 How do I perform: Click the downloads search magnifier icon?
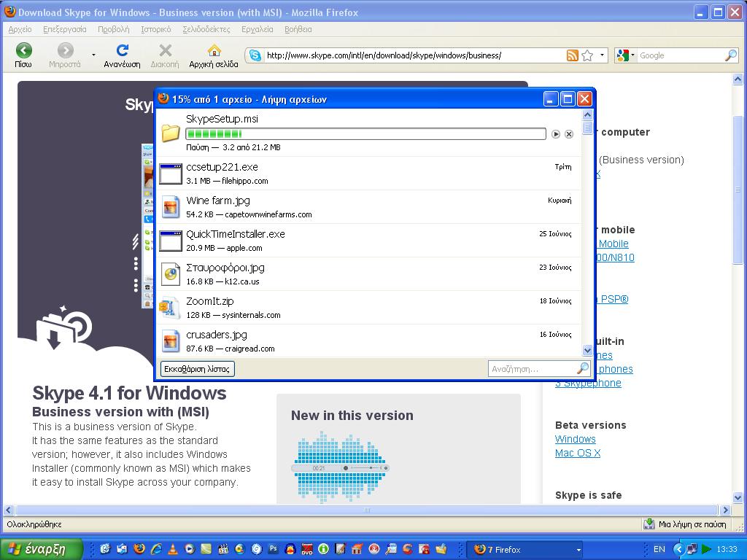click(x=583, y=368)
